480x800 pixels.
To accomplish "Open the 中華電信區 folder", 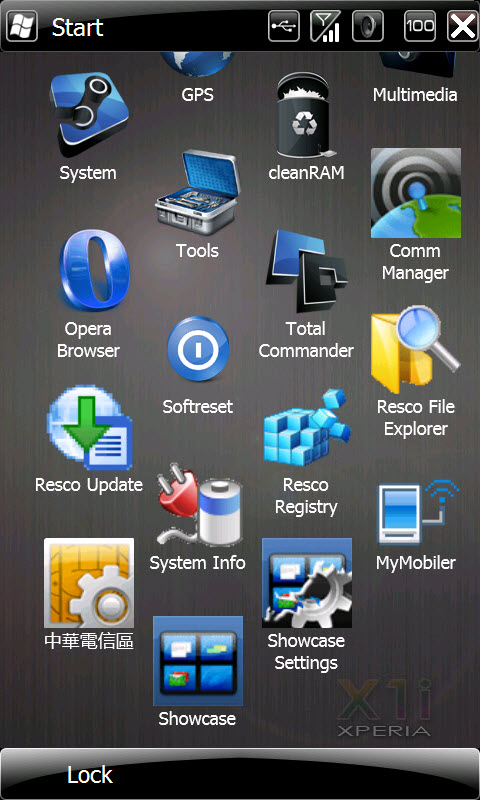I will pyautogui.click(x=89, y=583).
